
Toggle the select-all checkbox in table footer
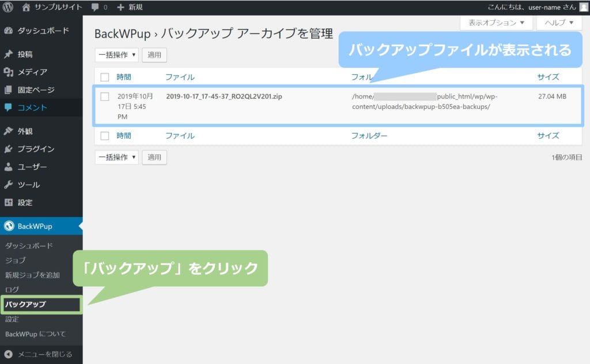point(105,136)
